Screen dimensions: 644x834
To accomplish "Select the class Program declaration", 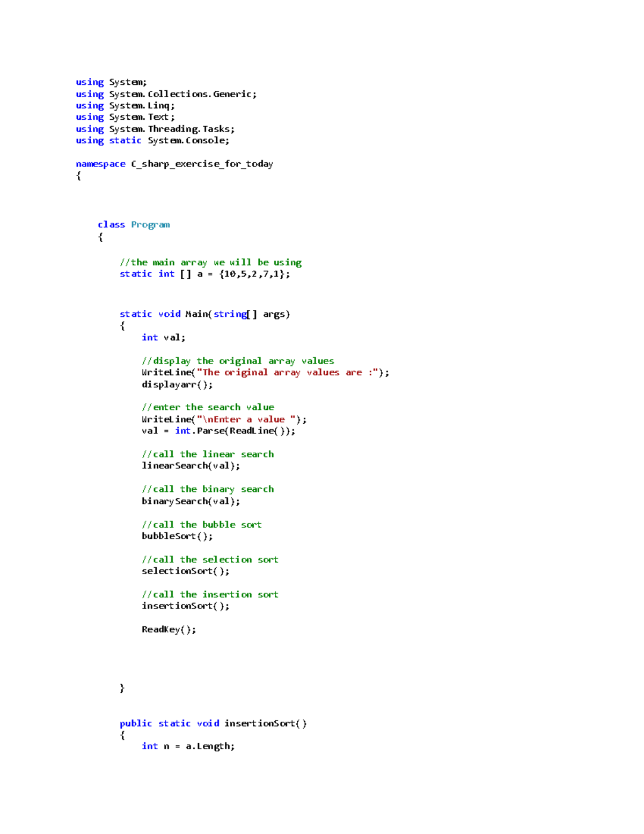I will (x=133, y=224).
